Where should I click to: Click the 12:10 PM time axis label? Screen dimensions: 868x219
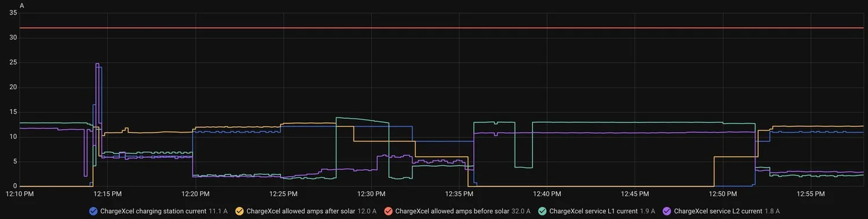(x=20, y=194)
